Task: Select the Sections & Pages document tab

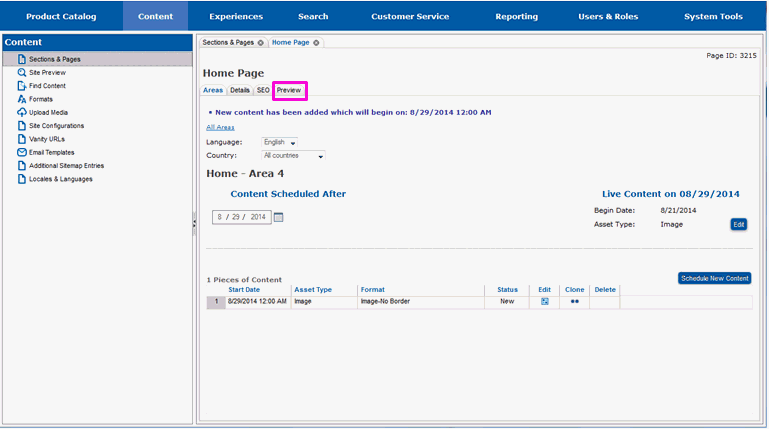Action: [229, 43]
